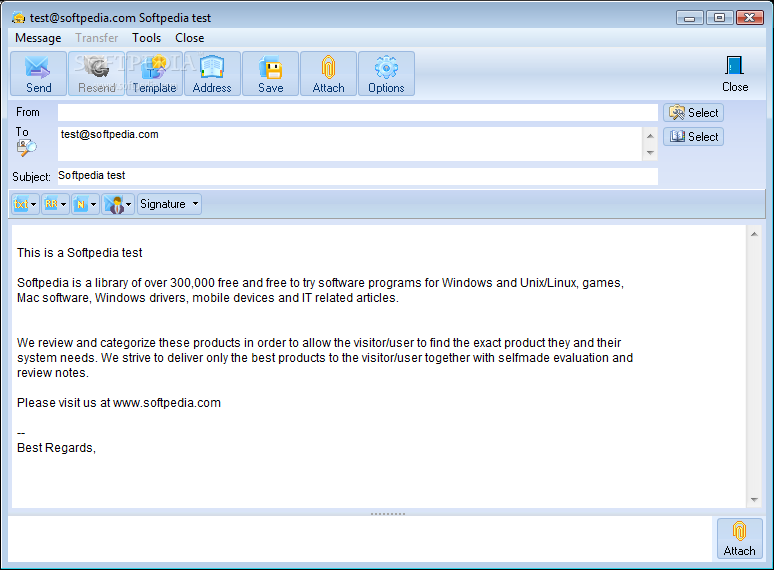774x570 pixels.
Task: Click the Subject field with Softpedia test
Action: coord(358,176)
